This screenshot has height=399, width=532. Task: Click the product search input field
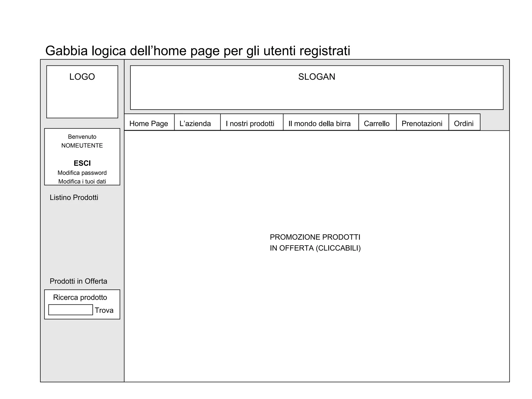[x=71, y=310]
